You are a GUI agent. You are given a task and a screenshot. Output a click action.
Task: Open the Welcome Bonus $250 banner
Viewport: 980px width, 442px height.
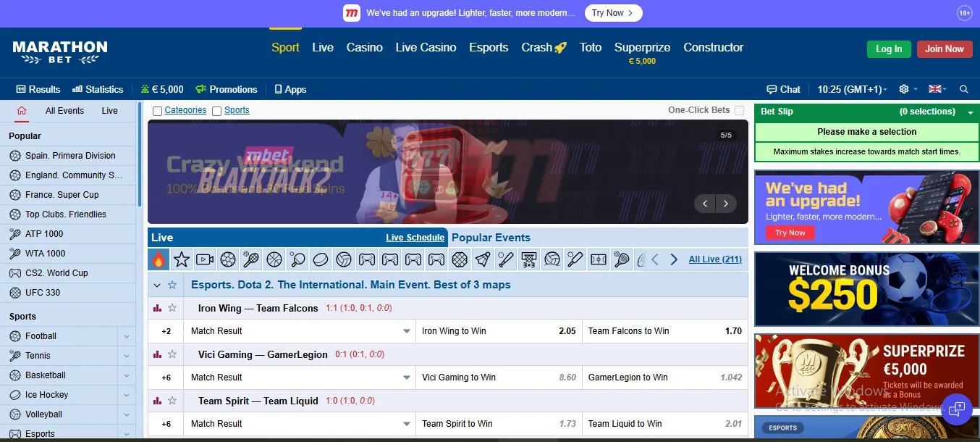coord(866,289)
